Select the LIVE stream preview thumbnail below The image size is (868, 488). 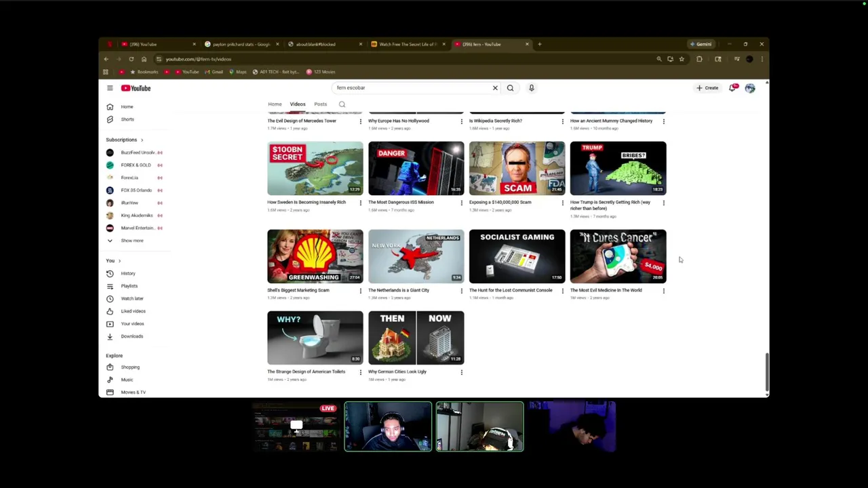coord(296,427)
